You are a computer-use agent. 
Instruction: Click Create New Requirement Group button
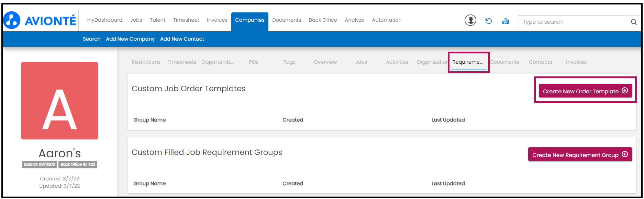tap(580, 155)
